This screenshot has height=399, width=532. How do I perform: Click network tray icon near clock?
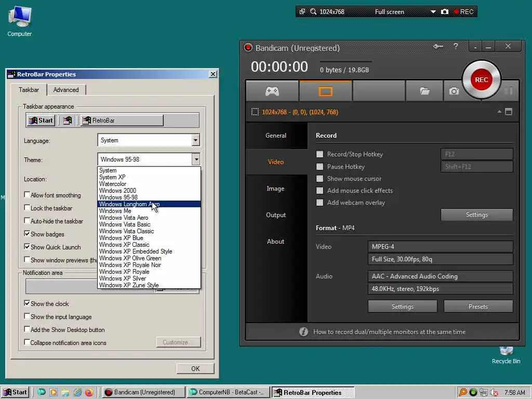coord(484,392)
